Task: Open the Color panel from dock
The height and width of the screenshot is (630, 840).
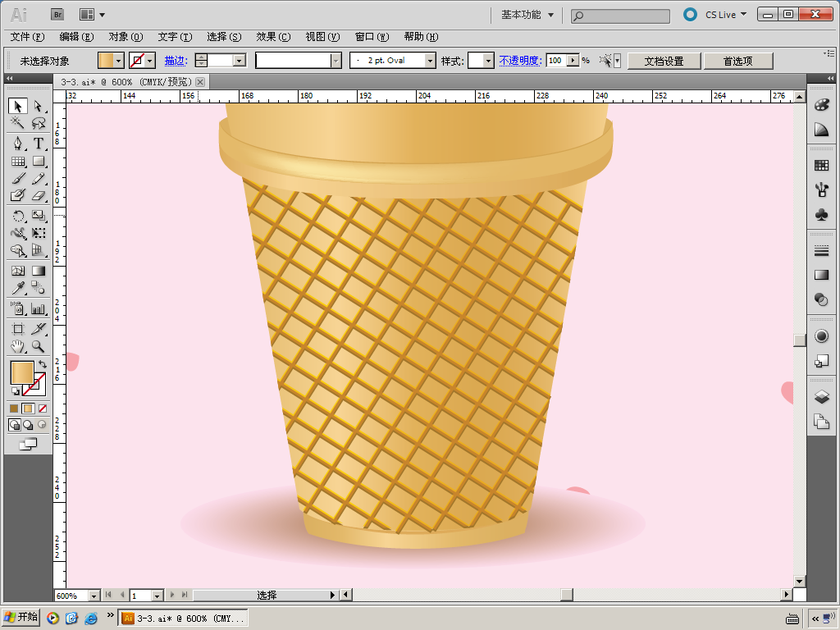Action: [x=821, y=105]
